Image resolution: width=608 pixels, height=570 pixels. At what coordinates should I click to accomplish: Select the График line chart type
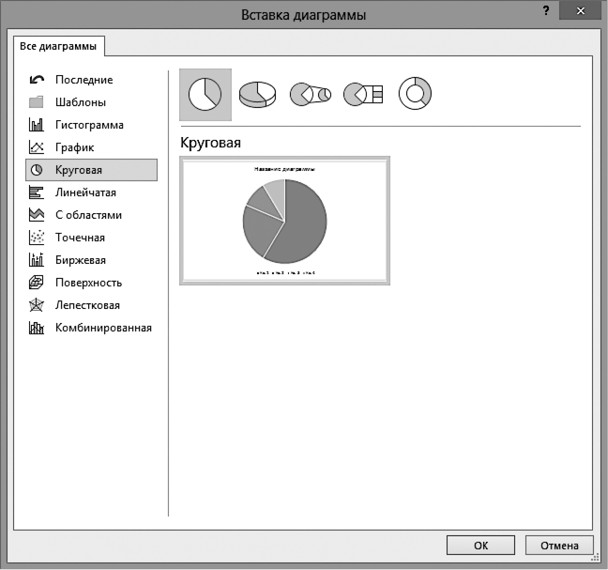point(75,147)
